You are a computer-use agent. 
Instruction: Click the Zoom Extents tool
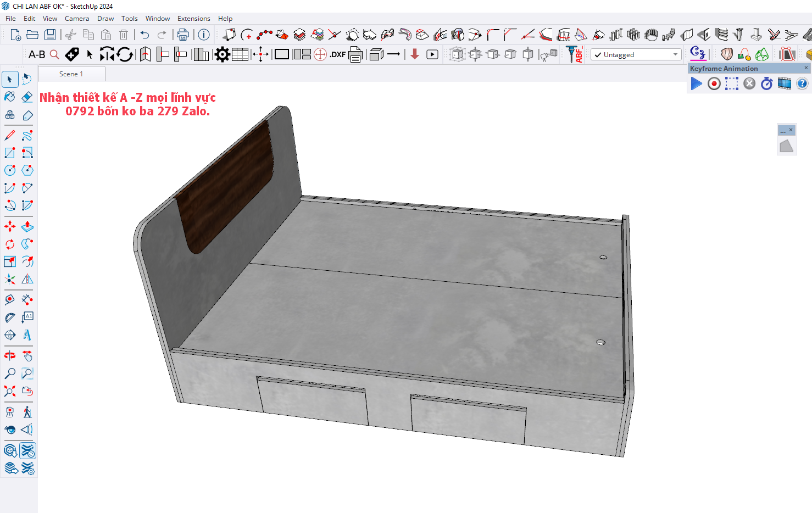coord(10,391)
